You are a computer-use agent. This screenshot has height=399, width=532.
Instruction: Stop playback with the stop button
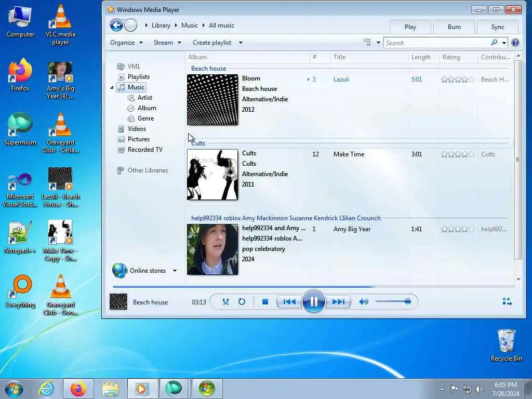(x=265, y=302)
